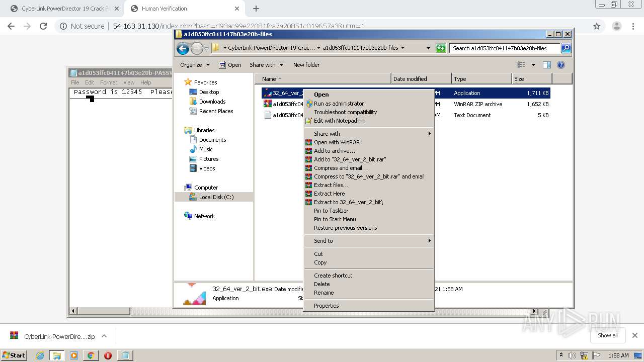Expand the Share with submenu arrow
The image size is (644, 362).
point(429,134)
